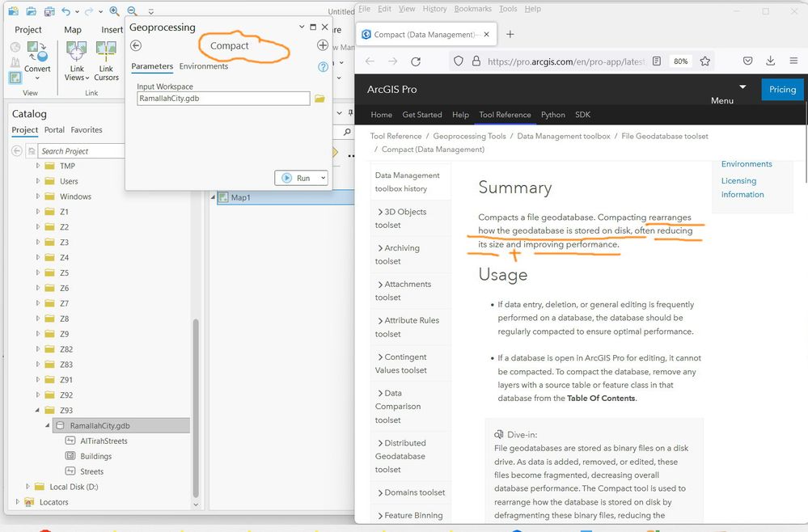Viewport: 808px width, 532px height.
Task: Select Buildings feature class
Action: coord(96,456)
